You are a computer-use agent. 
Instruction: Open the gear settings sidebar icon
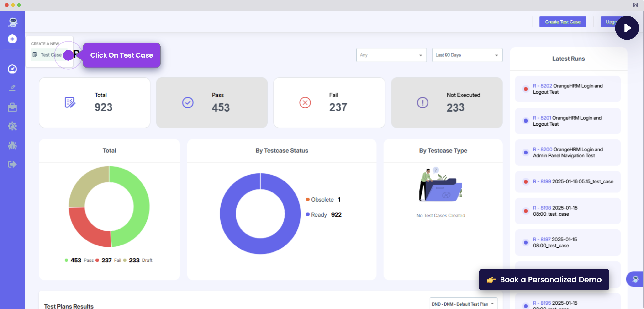tap(12, 126)
